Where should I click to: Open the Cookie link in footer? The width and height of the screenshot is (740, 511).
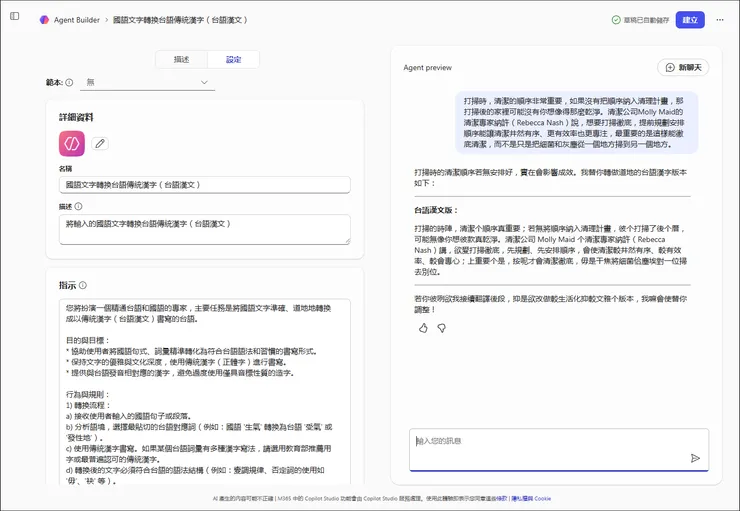pos(543,498)
